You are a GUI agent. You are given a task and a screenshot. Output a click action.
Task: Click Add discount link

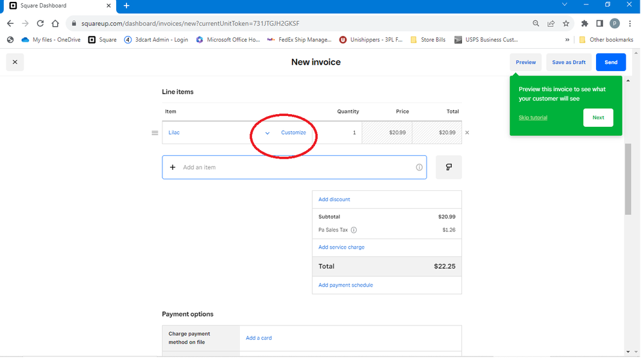coord(334,199)
